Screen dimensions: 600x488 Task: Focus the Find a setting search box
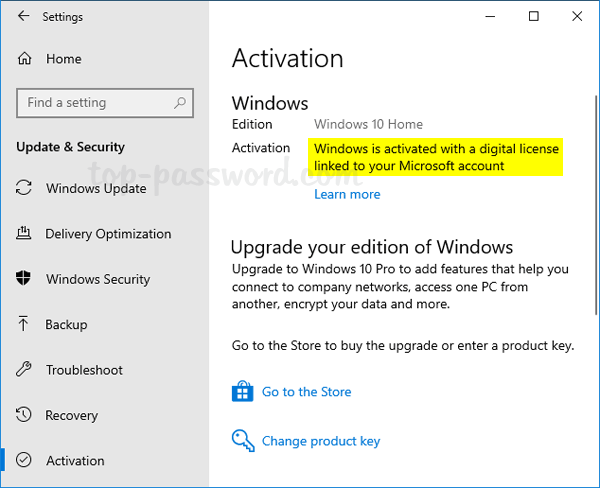click(95, 103)
